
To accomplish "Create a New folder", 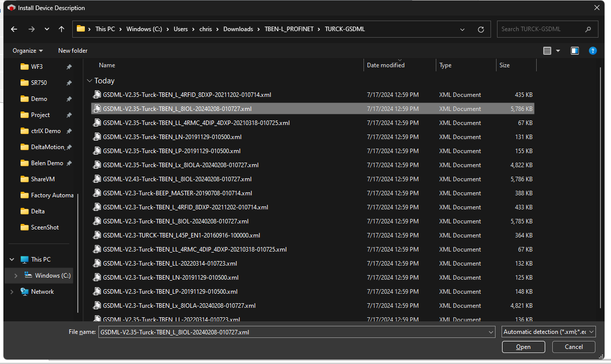I will point(73,51).
